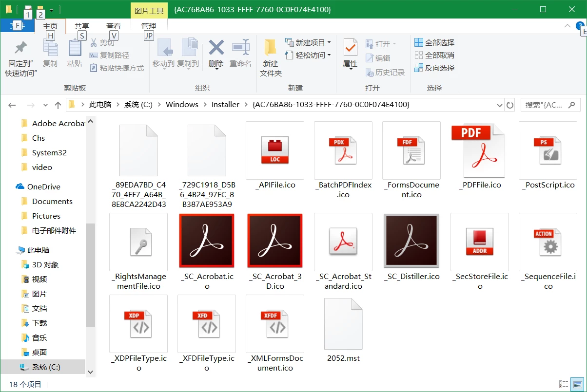Viewport: 587px width, 392px height.
Task: Click 历史记录 history button
Action: (x=385, y=72)
